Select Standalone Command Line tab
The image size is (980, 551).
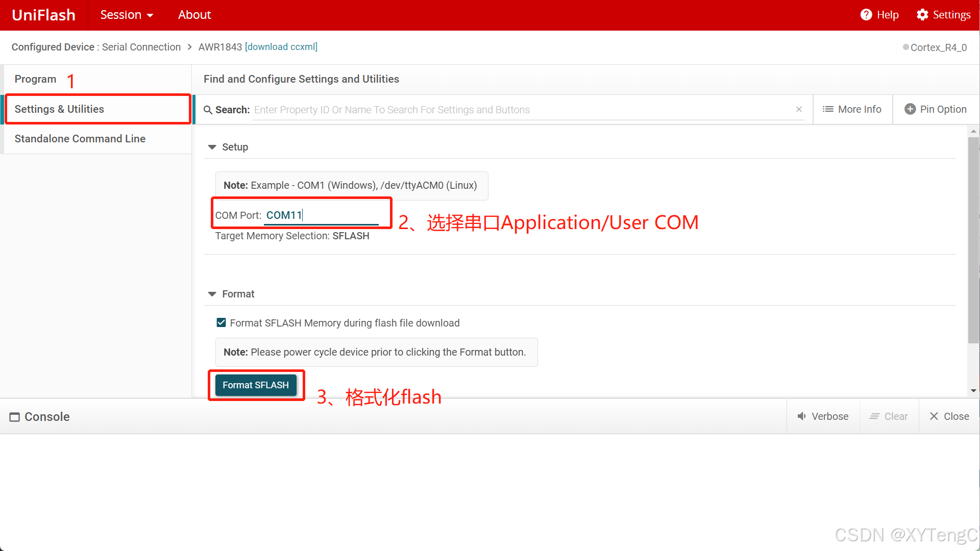[80, 139]
